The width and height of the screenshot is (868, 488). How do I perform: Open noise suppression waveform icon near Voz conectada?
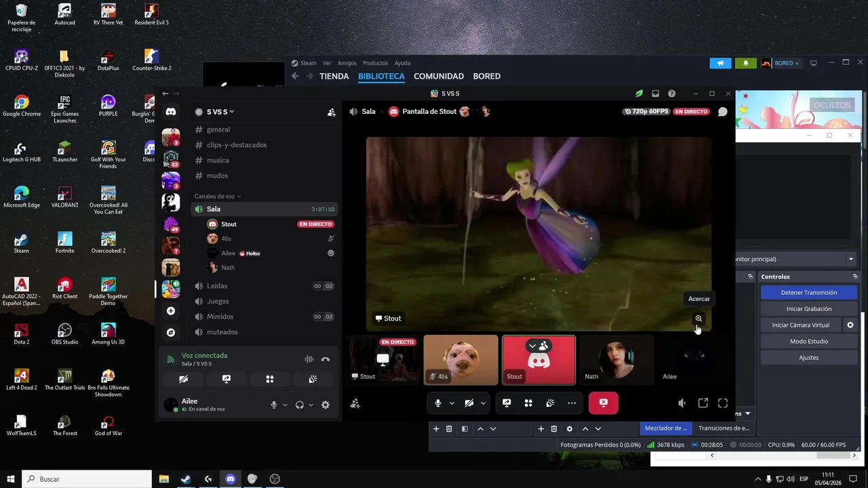click(x=309, y=360)
